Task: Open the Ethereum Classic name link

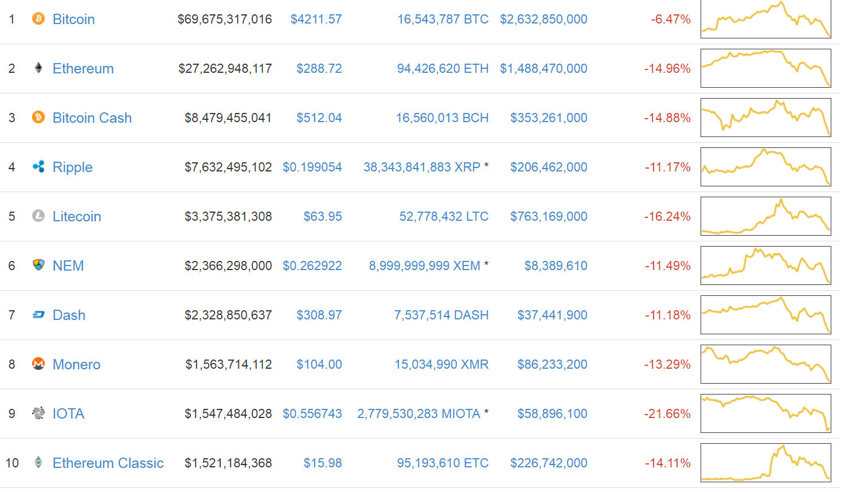Action: (108, 463)
